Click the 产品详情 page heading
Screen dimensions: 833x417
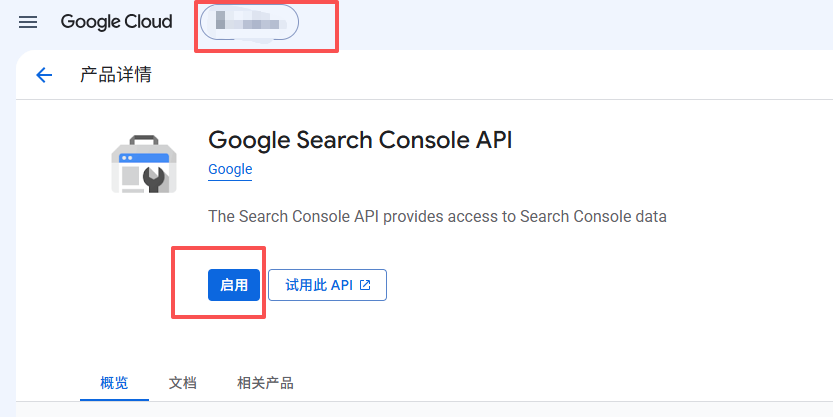(x=116, y=75)
